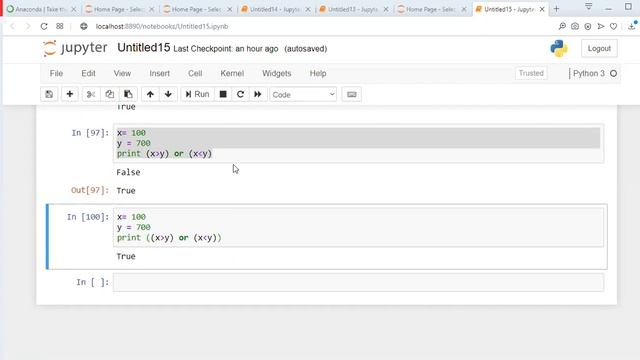
Task: Open the Insert menu
Action: 159,73
